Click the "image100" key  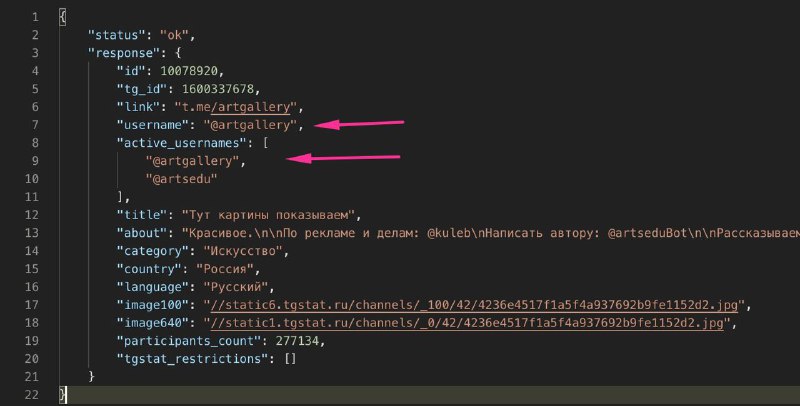153,305
